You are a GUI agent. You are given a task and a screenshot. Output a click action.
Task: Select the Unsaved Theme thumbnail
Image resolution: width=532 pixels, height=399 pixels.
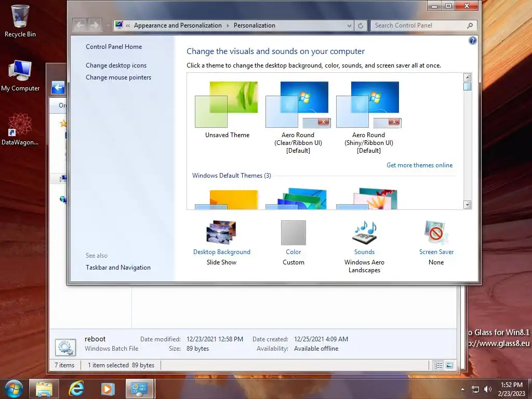tap(227, 104)
